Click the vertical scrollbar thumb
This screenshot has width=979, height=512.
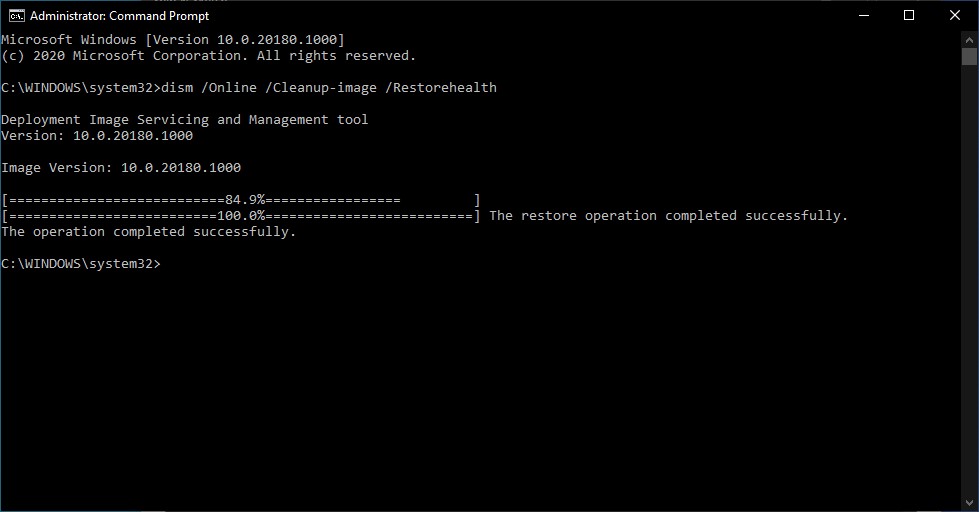[969, 57]
